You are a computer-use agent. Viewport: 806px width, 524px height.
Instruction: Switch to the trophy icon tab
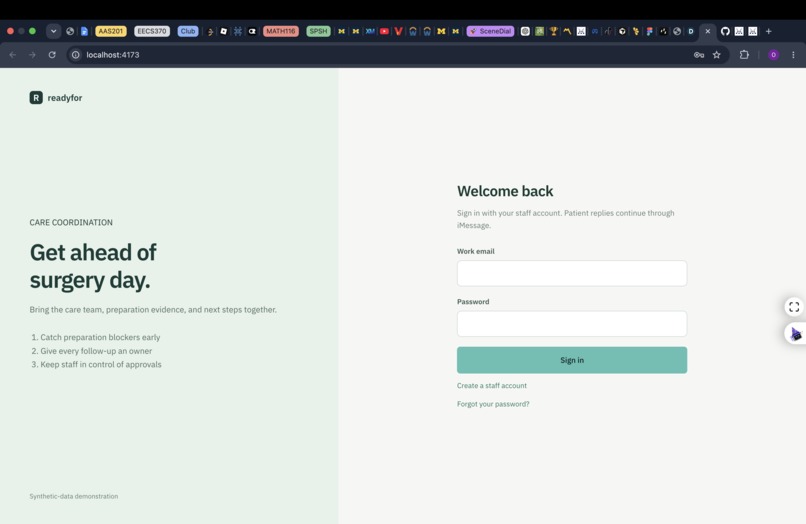pos(553,31)
